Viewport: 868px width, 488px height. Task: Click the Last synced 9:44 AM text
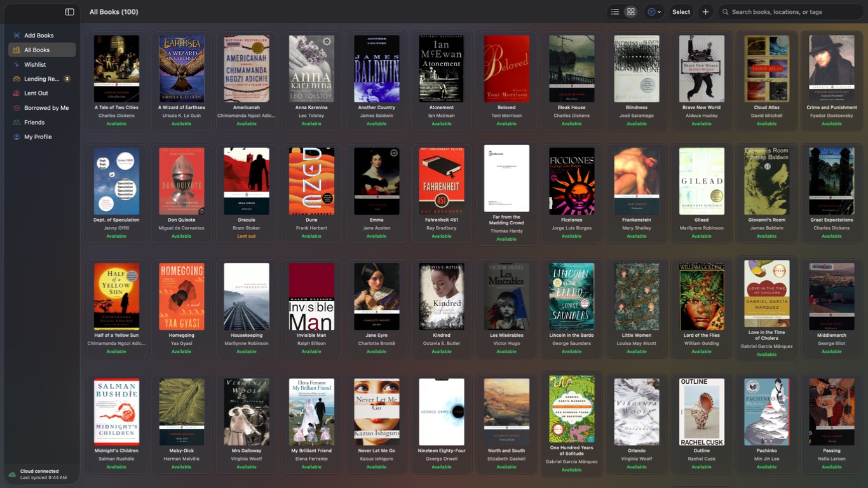[43, 478]
